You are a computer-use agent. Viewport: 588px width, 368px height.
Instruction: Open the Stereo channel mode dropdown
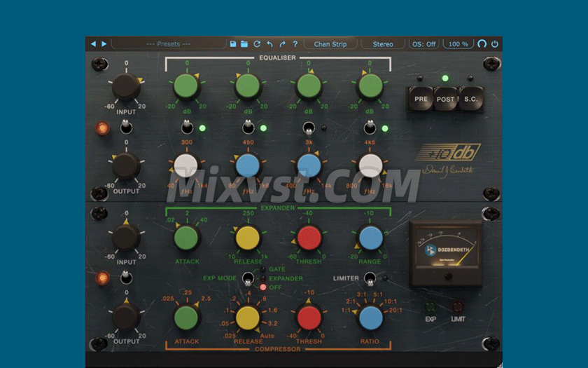coord(383,44)
